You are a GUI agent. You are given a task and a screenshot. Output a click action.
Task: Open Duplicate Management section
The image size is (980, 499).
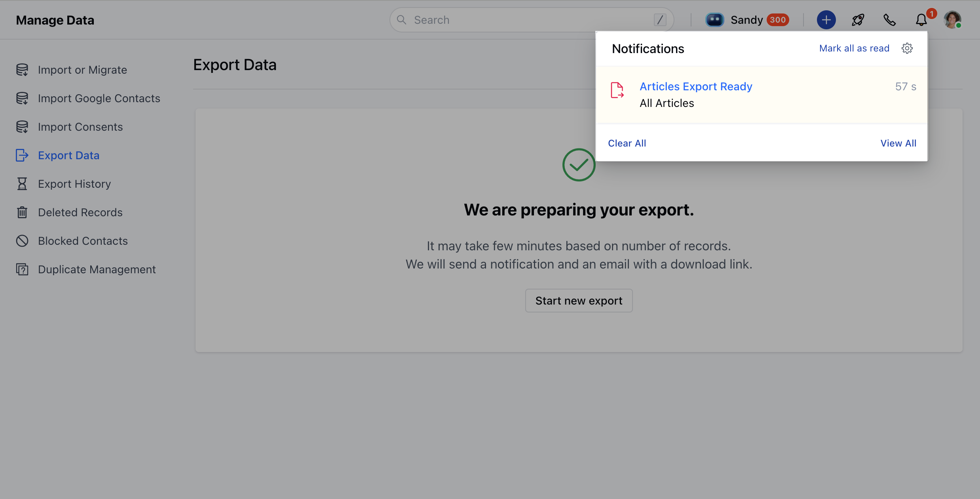point(97,269)
